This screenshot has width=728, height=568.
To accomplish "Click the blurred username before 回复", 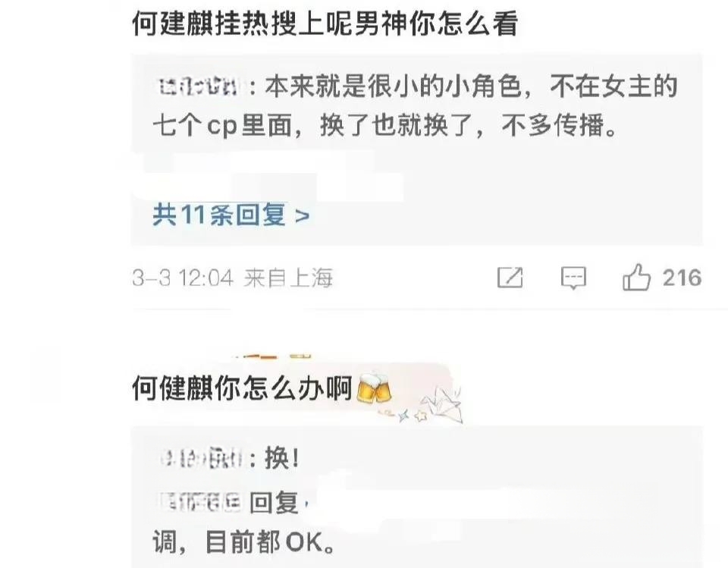I will (200, 501).
